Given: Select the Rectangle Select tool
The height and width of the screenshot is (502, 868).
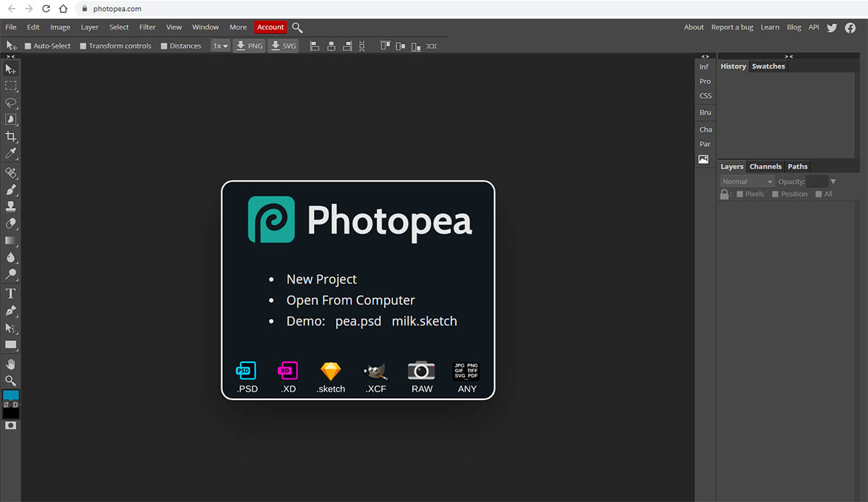Looking at the screenshot, I should (x=11, y=85).
